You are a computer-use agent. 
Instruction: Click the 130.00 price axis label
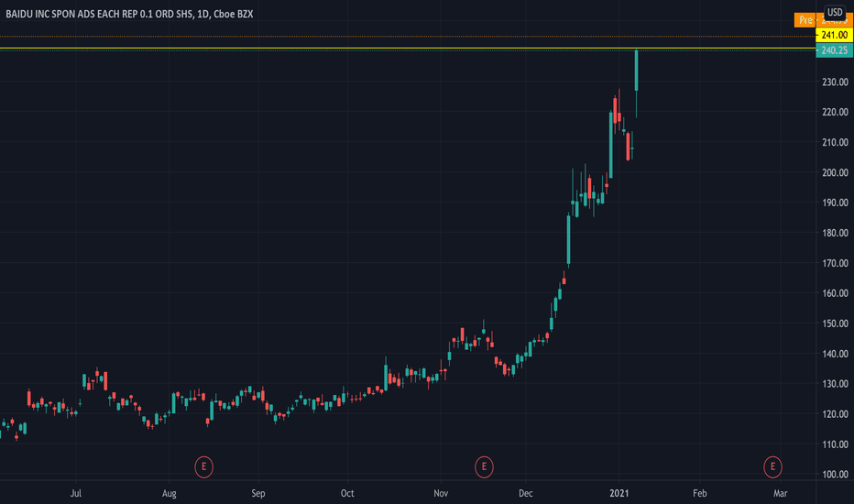pyautogui.click(x=835, y=384)
